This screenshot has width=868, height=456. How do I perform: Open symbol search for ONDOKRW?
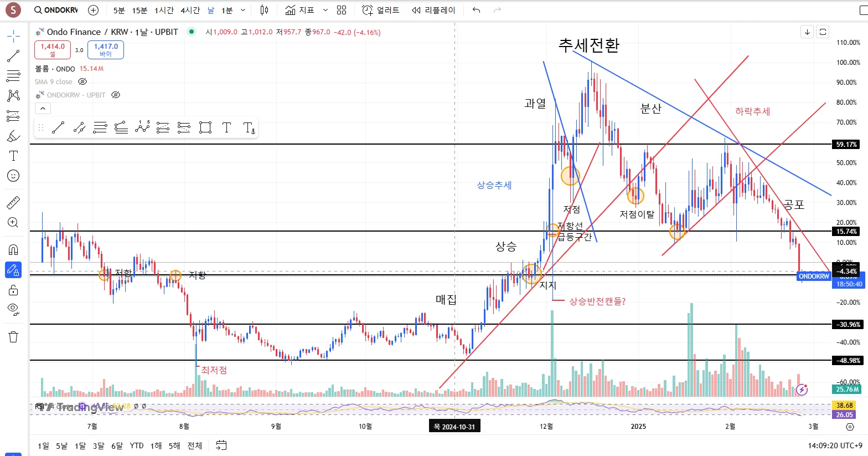click(x=55, y=10)
